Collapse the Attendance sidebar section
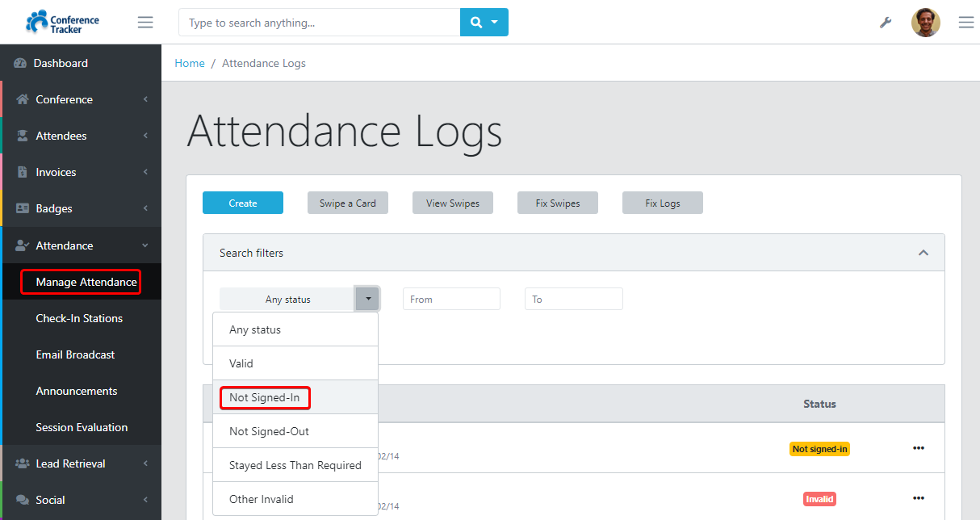Screen dimensions: 980x520 [x=145, y=245]
